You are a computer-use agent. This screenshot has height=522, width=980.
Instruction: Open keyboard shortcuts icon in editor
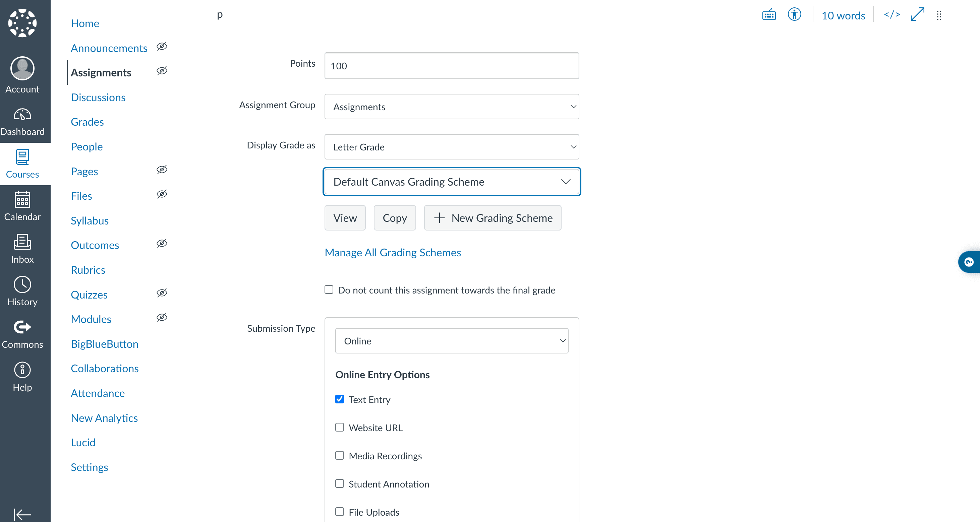(x=768, y=15)
